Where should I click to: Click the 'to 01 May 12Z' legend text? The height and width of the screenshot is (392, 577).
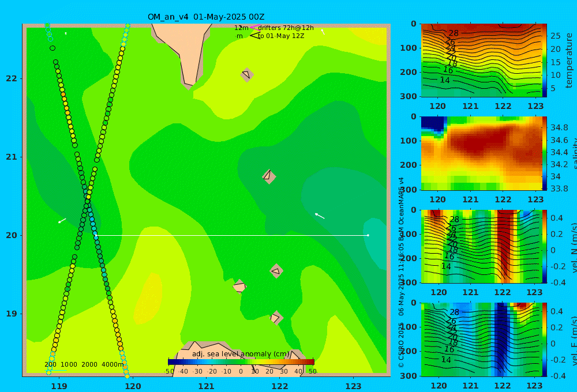point(281,36)
